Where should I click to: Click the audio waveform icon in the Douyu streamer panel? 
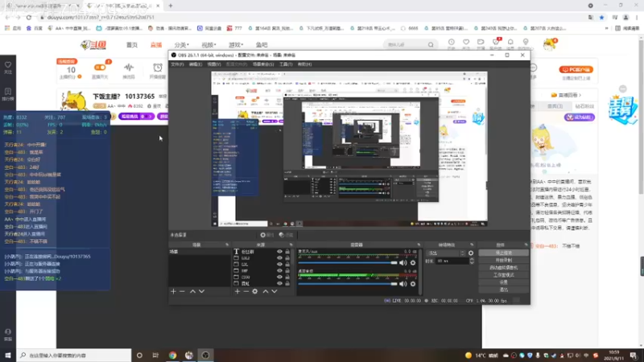pyautogui.click(x=129, y=68)
